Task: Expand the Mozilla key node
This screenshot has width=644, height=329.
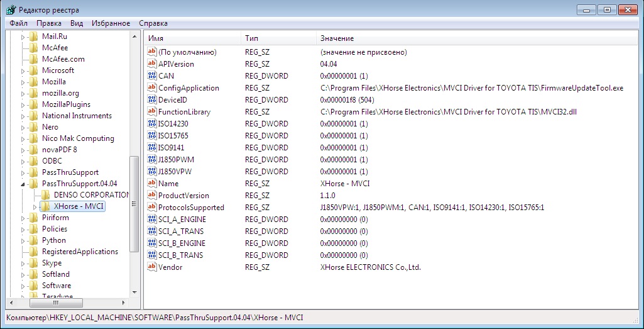Action: point(23,82)
